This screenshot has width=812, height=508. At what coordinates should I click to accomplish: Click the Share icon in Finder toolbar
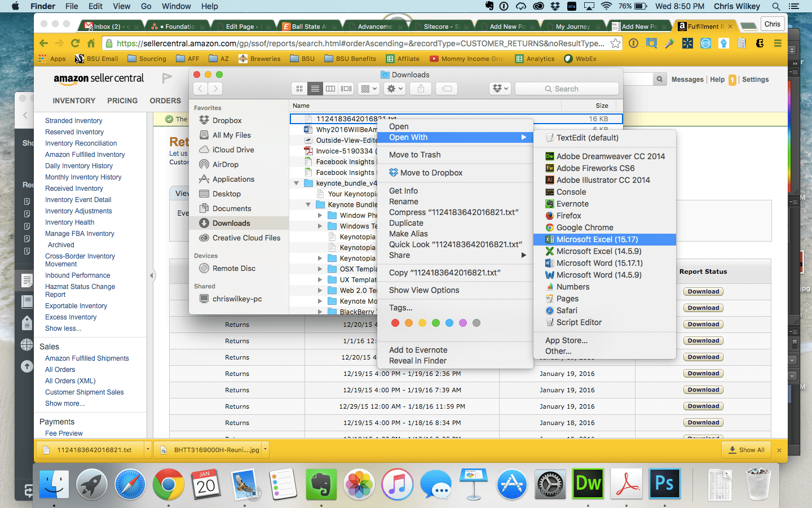(x=421, y=89)
